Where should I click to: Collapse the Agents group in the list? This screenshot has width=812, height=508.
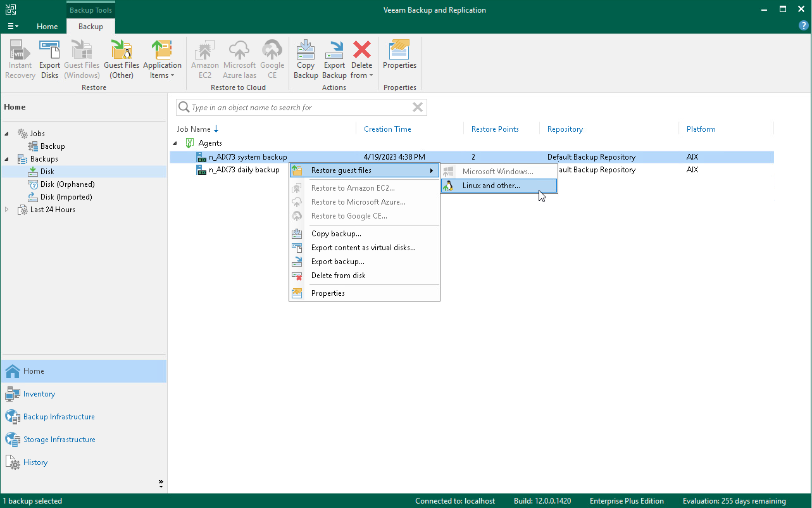175,143
